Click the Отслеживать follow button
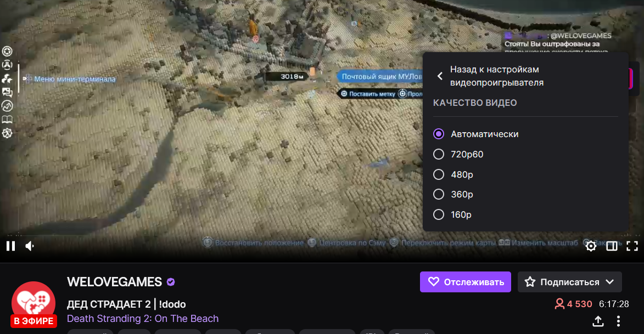The image size is (644, 334). tap(466, 282)
